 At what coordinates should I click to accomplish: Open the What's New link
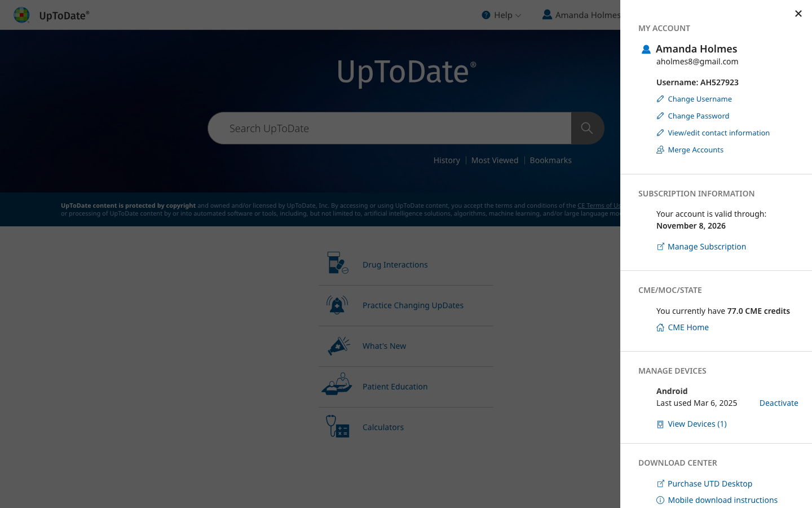click(x=384, y=346)
